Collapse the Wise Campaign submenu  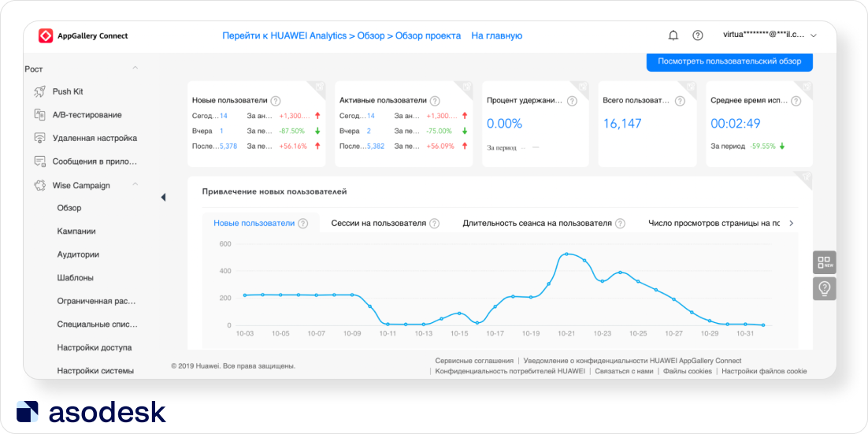click(135, 185)
